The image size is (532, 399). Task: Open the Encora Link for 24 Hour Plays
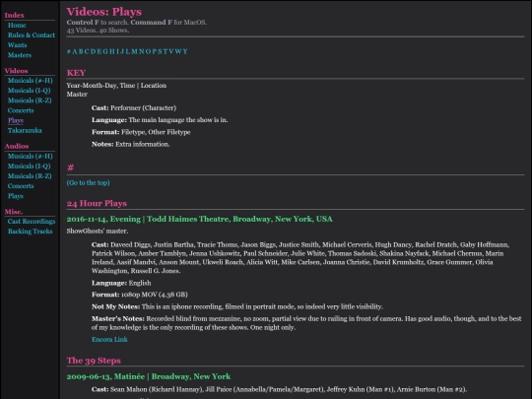109,339
